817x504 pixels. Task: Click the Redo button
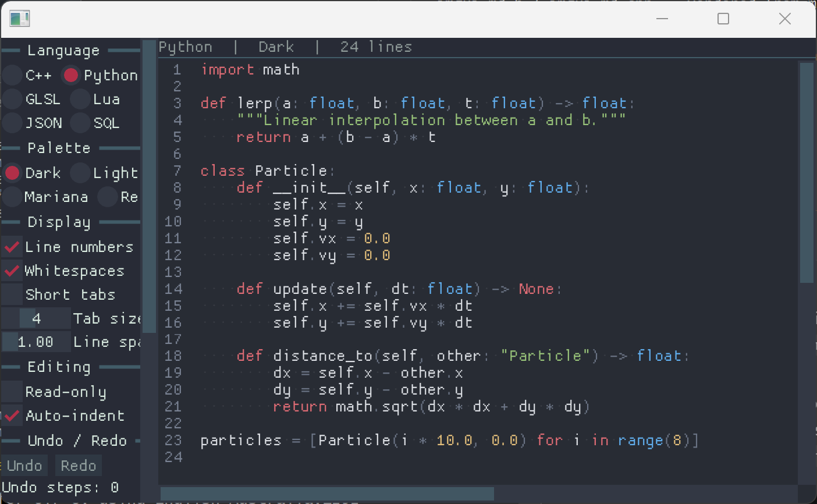point(79,466)
